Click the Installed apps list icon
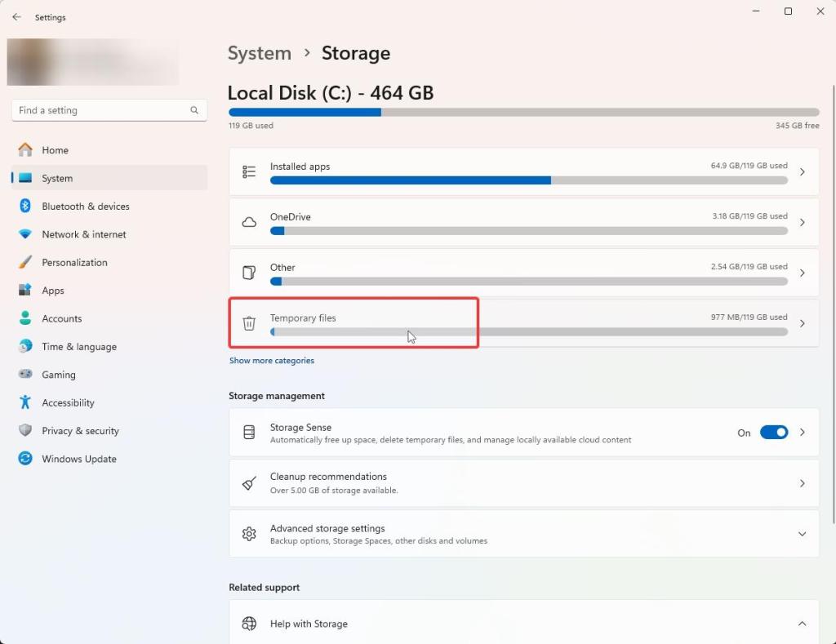Image resolution: width=836 pixels, height=644 pixels. tap(250, 171)
